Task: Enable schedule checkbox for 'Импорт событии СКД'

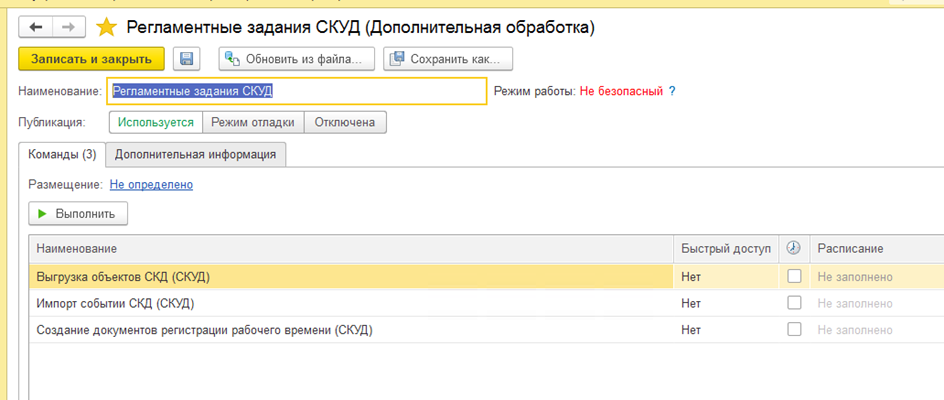Action: pos(794,303)
